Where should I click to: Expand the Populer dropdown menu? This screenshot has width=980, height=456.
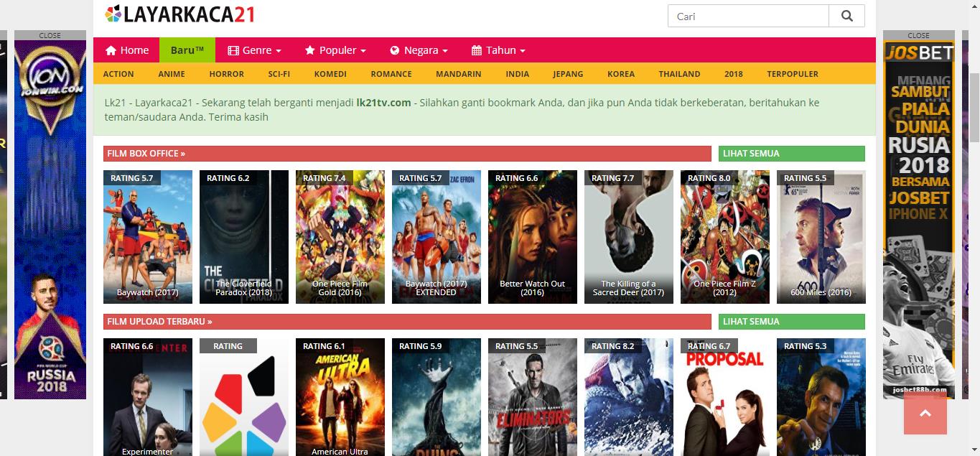point(335,50)
